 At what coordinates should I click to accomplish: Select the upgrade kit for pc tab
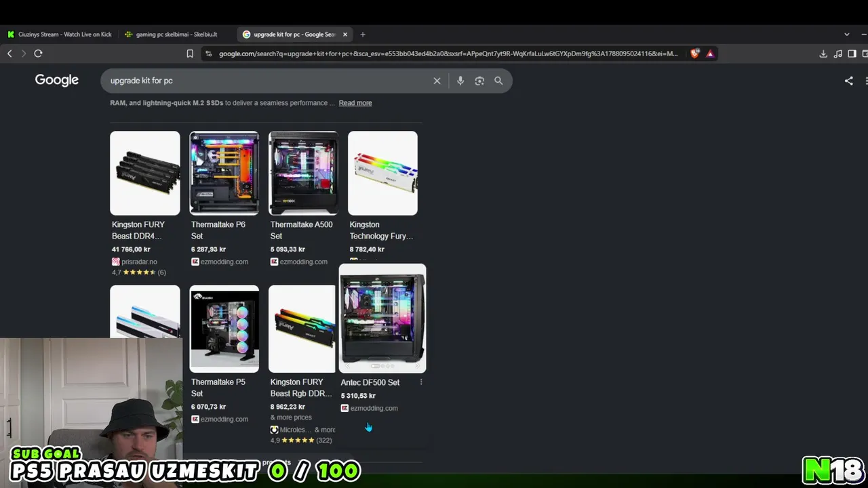tap(294, 35)
